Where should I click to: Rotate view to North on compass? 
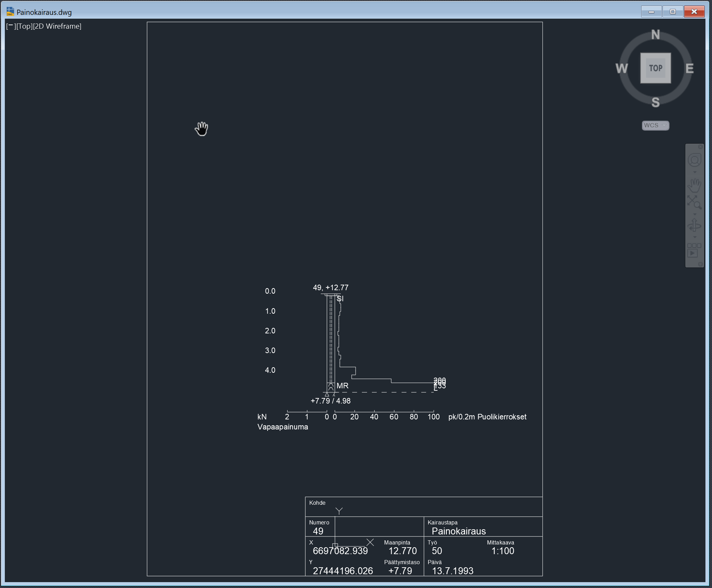point(655,35)
